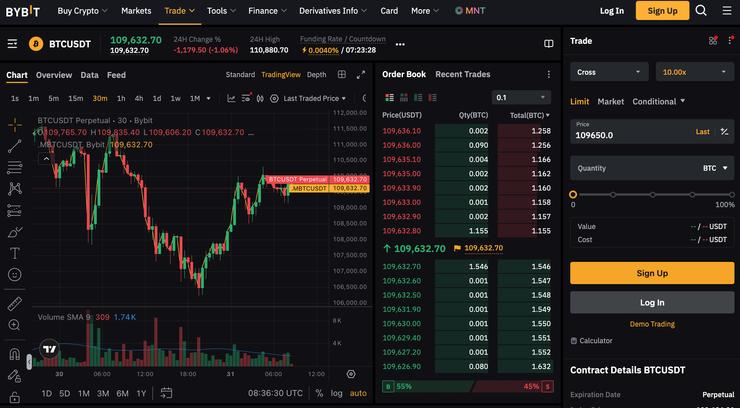Select the Text annotation tool
The height and width of the screenshot is (408, 740).
tap(15, 253)
